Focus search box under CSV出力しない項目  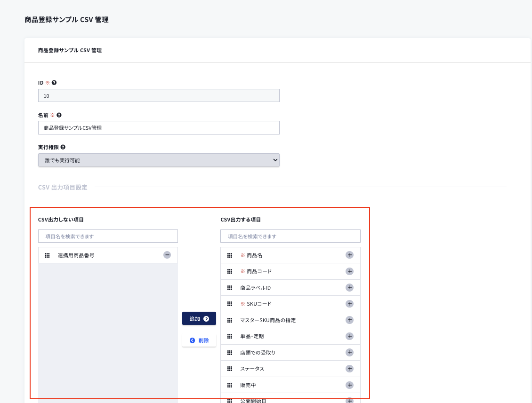108,236
